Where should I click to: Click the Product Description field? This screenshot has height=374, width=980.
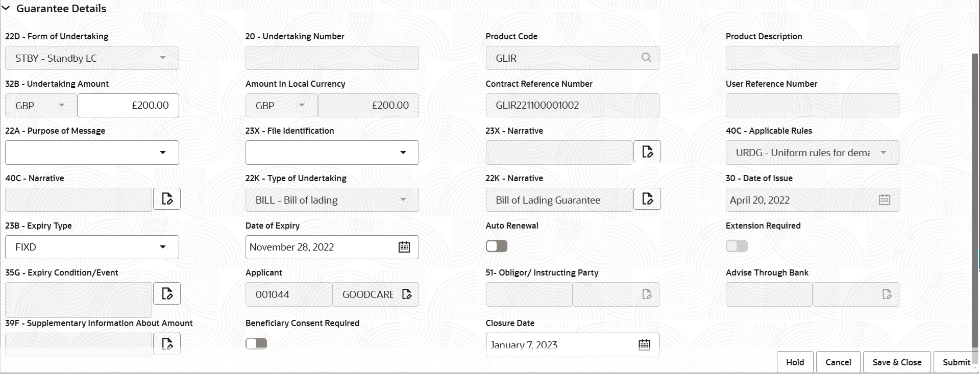[x=813, y=58]
